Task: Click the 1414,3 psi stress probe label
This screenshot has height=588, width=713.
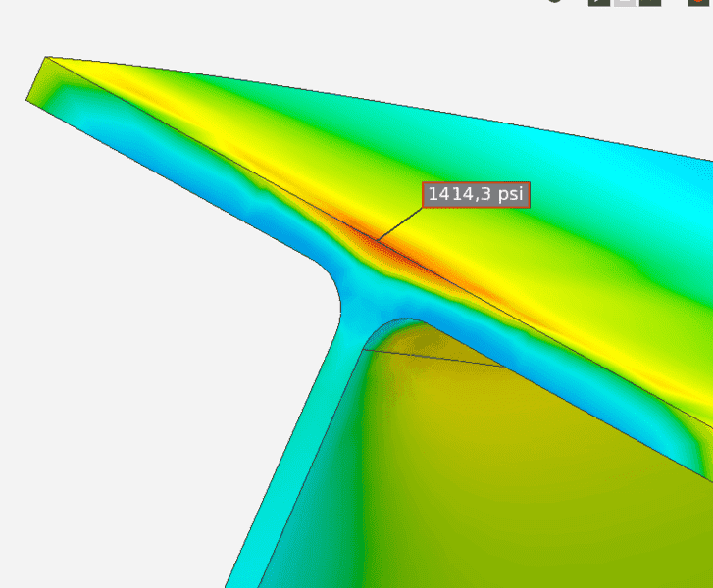Action: click(x=476, y=194)
